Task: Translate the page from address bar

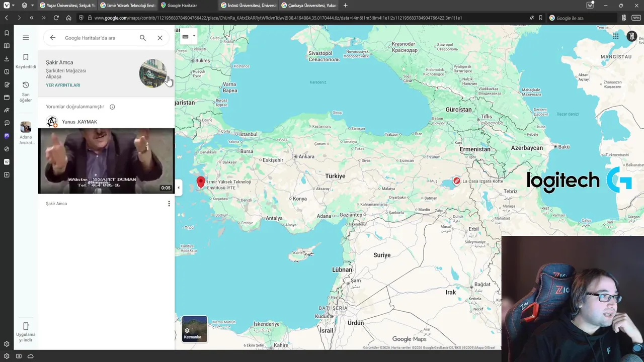Action: click(x=532, y=18)
